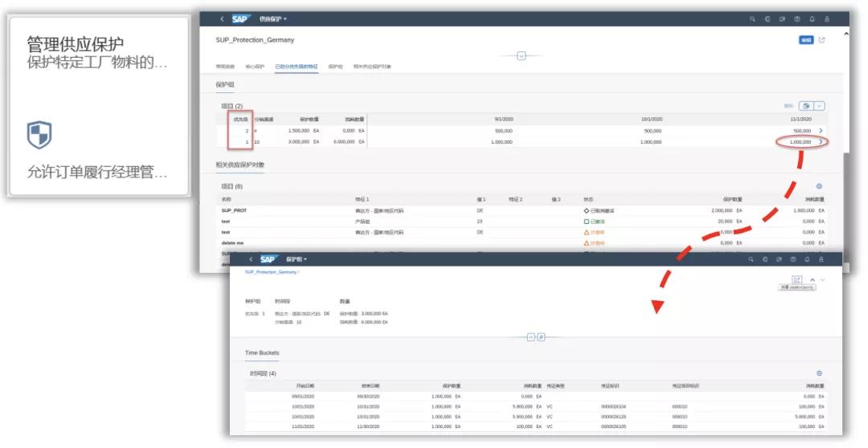Open row details arrow for priority 1 group

coord(820,142)
